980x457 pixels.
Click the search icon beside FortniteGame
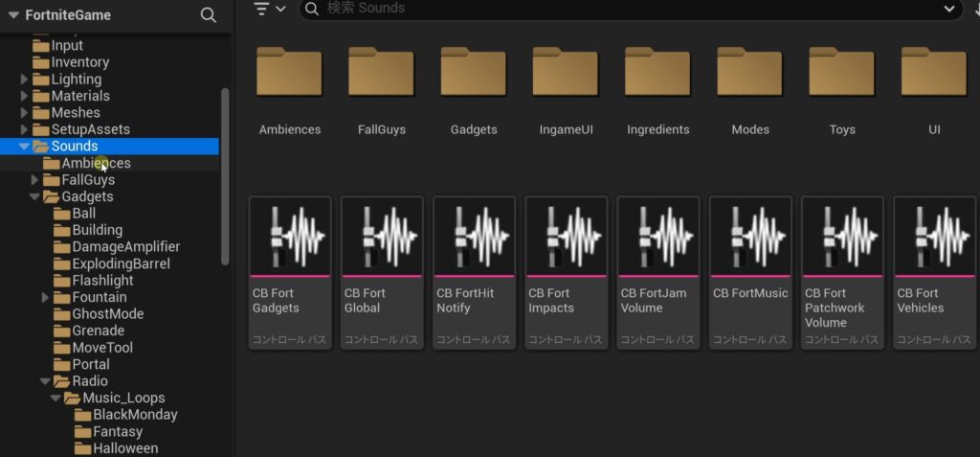click(208, 14)
